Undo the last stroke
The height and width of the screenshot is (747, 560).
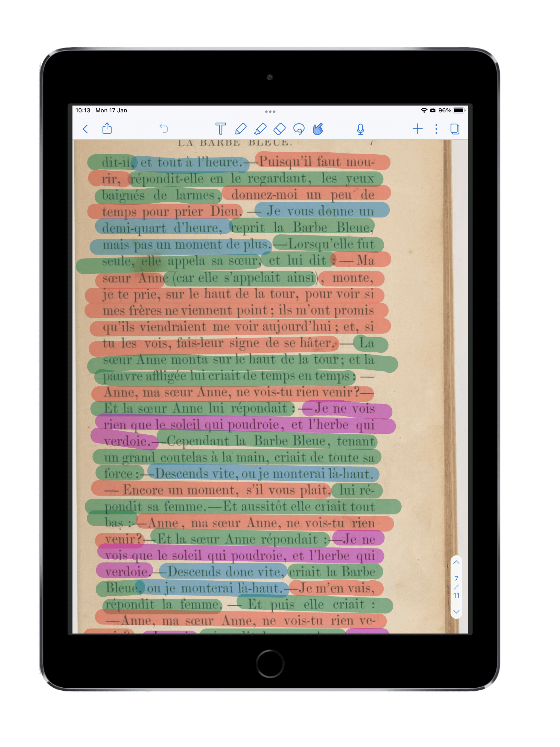pyautogui.click(x=164, y=128)
